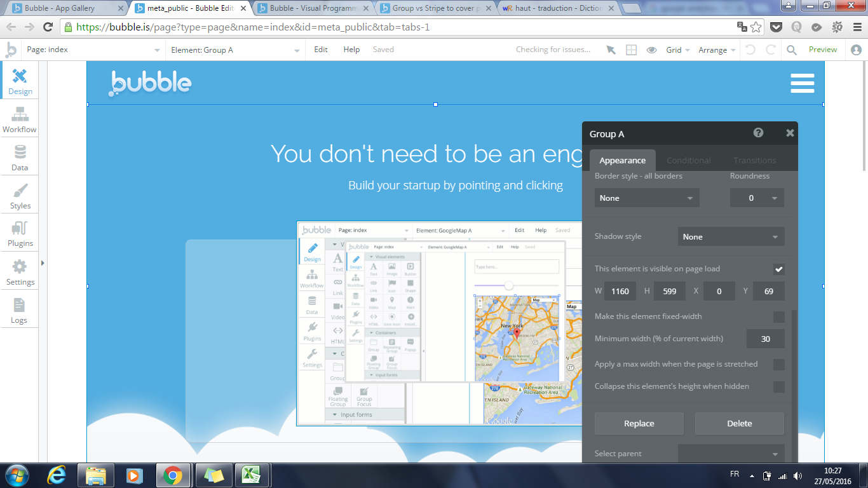Open Internet Explorer from the taskbar
The width and height of the screenshot is (868, 488).
pyautogui.click(x=57, y=475)
